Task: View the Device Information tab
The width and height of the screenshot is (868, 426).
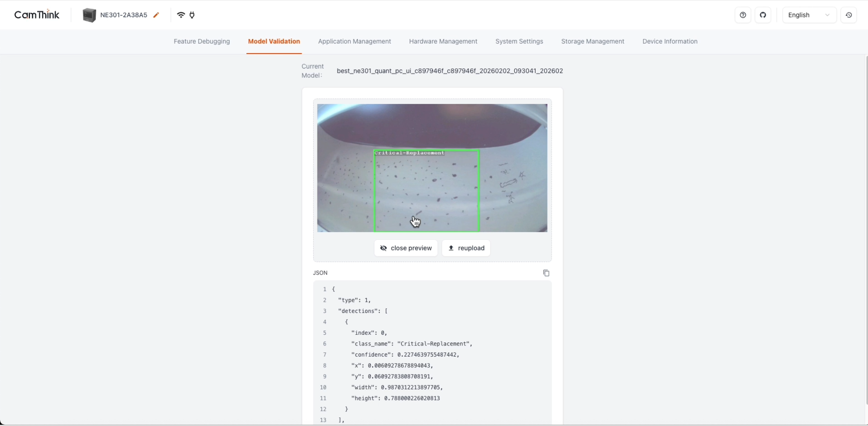Action: [x=670, y=42]
